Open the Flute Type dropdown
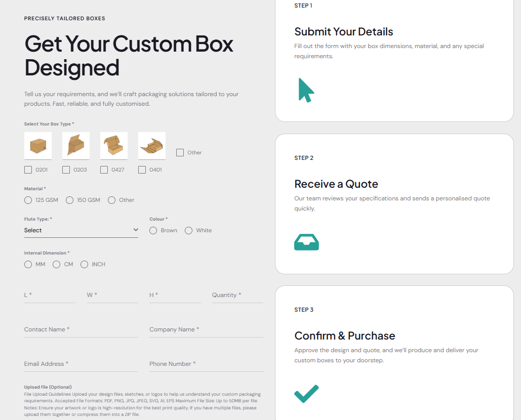This screenshot has height=420, width=521. point(81,230)
